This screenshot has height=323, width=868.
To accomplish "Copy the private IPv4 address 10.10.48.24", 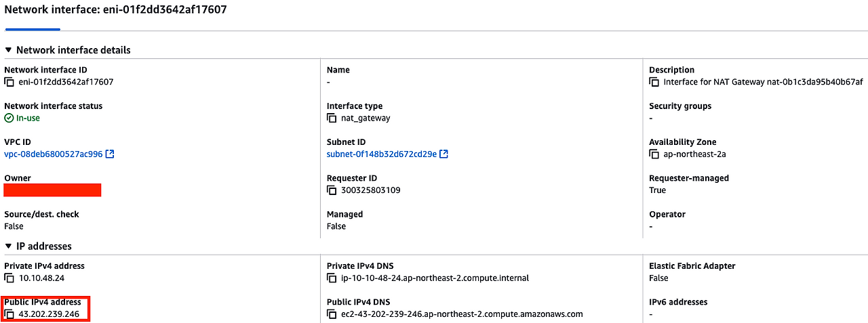I will [9, 278].
